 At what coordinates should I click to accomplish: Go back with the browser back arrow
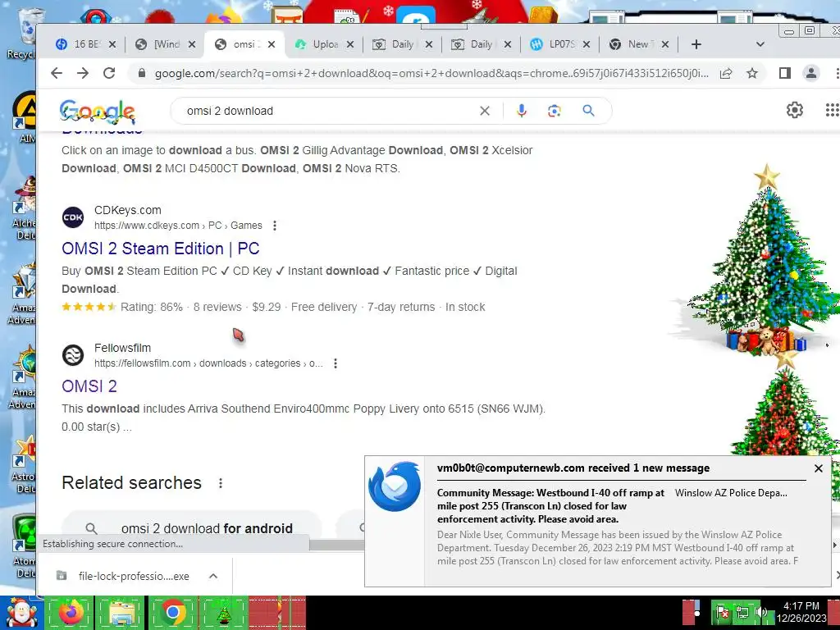coord(57,73)
